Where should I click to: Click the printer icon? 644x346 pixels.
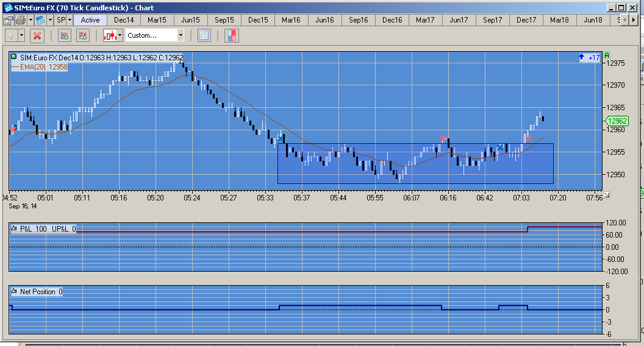click(x=21, y=20)
